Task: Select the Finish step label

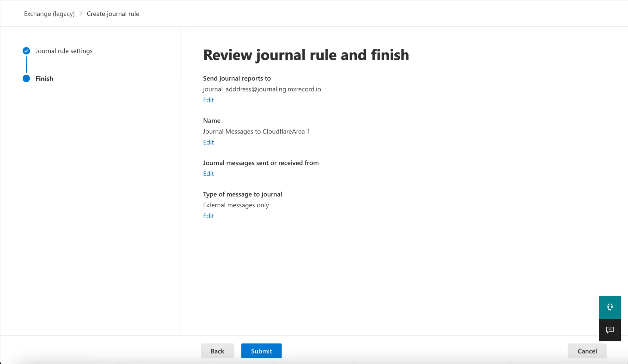Action: coord(44,79)
